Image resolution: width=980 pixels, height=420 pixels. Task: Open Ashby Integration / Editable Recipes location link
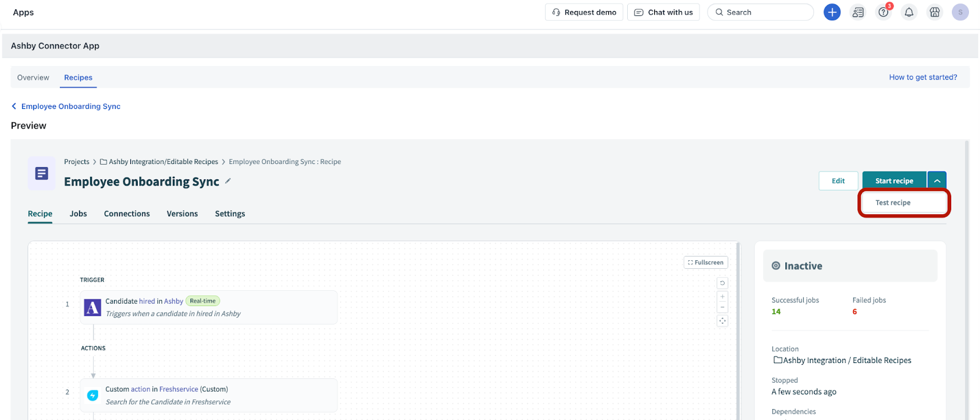847,360
